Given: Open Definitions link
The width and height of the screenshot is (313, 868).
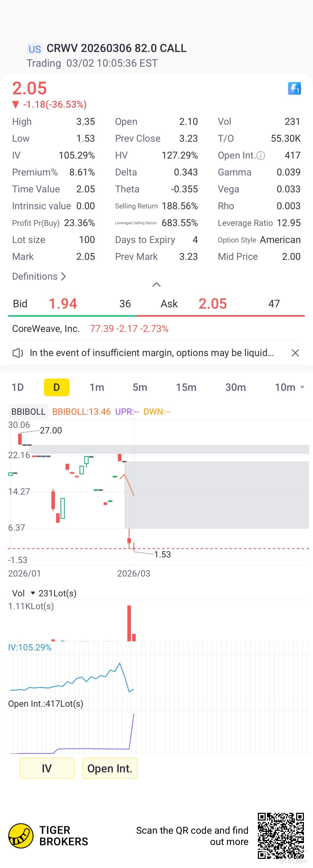Looking at the screenshot, I should pyautogui.click(x=39, y=276).
